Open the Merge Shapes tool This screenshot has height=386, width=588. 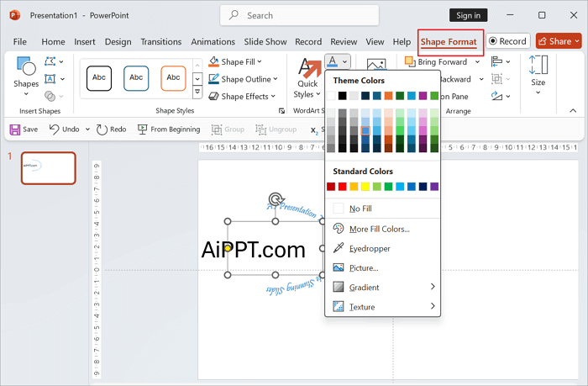50,97
